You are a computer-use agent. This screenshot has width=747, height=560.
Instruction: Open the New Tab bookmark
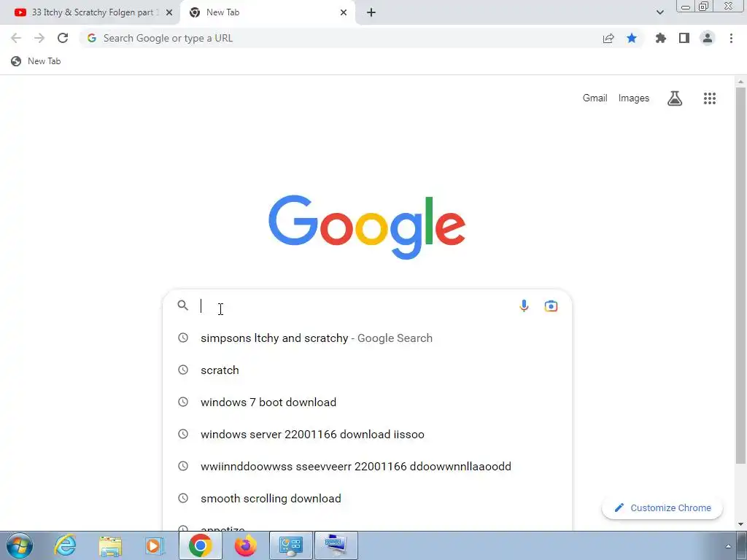tap(36, 61)
